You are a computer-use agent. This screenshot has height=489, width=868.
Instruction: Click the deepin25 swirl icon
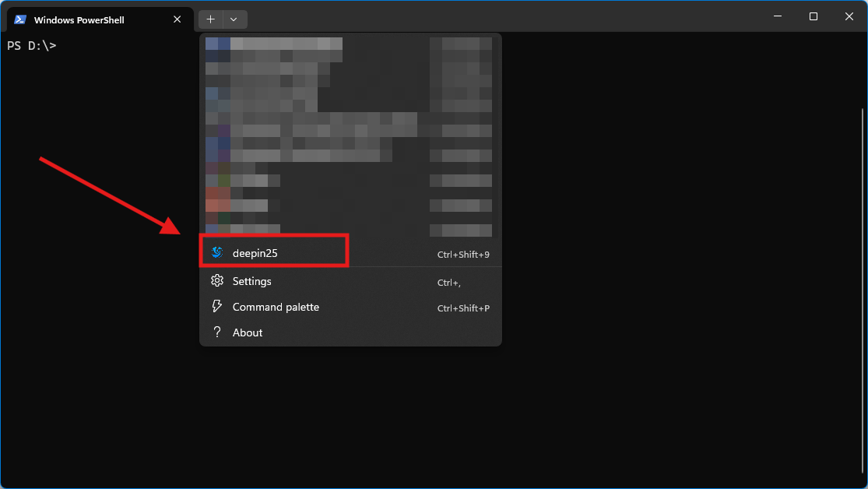click(x=217, y=252)
